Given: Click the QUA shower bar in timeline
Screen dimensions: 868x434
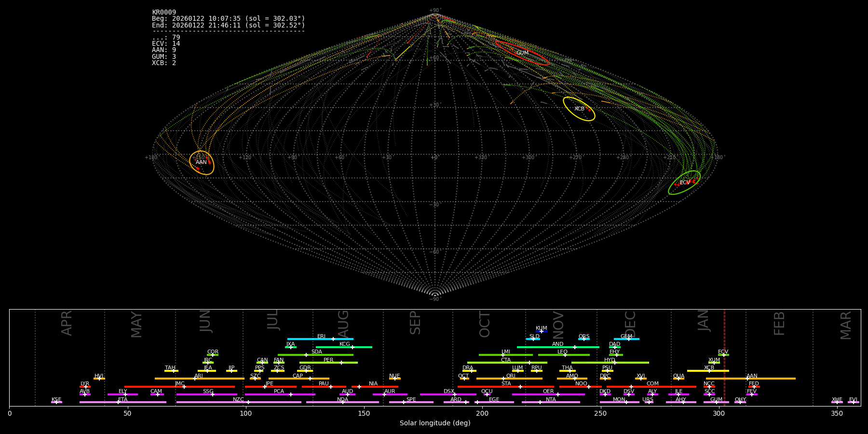Looking at the screenshot, I should 678,379.
